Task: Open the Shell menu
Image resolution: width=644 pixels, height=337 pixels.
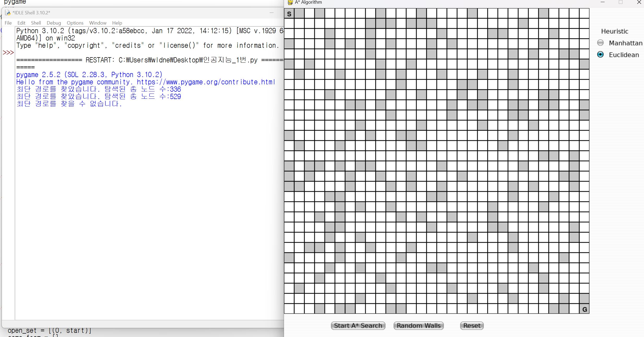Action: (x=36, y=23)
